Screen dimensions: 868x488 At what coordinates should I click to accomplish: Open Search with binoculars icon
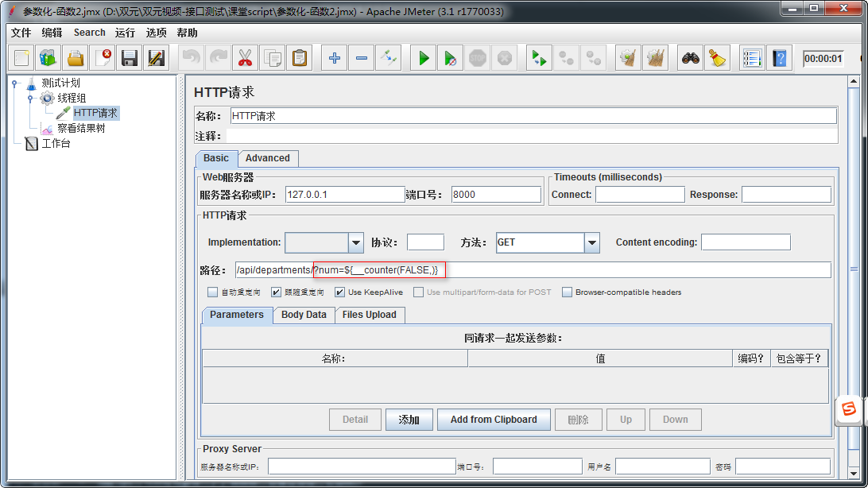[x=690, y=58]
